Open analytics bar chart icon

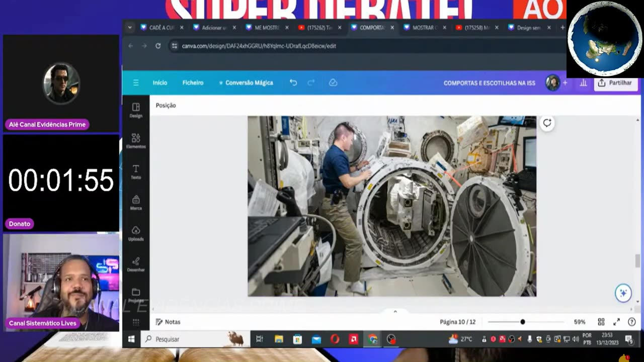click(583, 82)
